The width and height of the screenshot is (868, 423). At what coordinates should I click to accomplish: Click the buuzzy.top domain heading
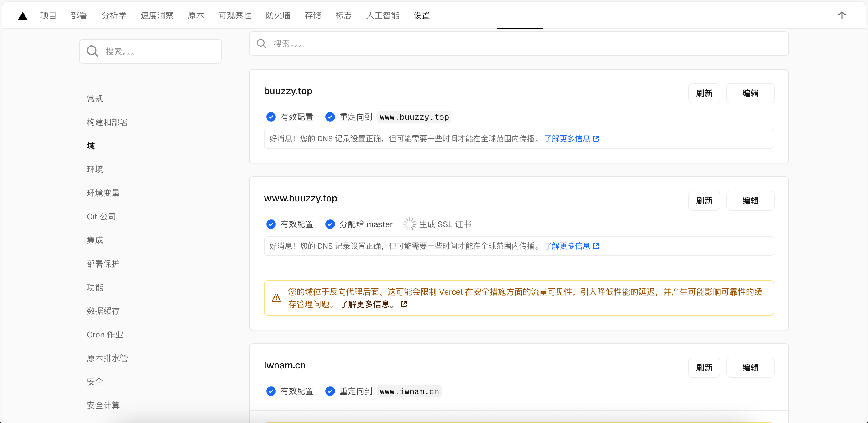[288, 91]
